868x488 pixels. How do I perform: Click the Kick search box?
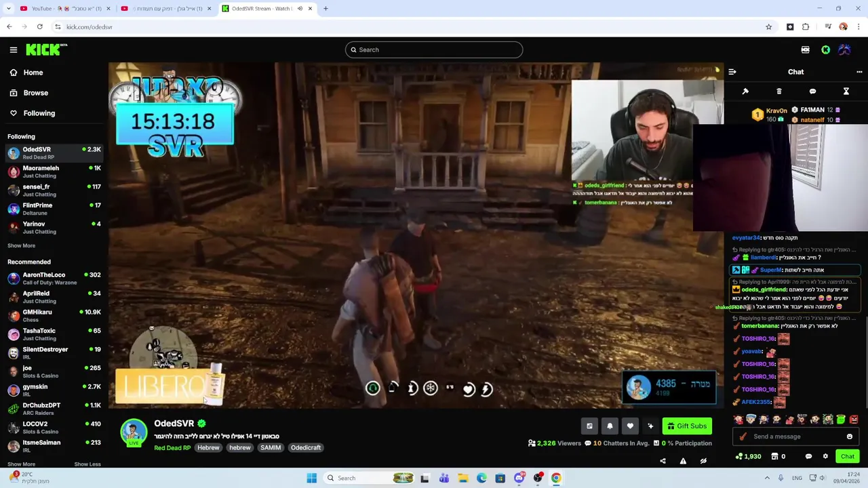(434, 49)
